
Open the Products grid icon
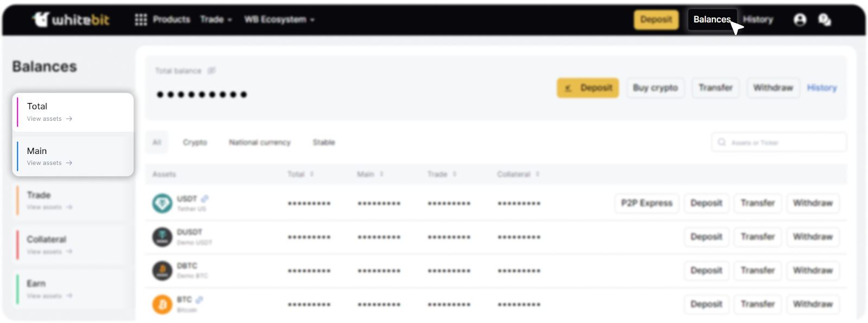[x=141, y=20]
